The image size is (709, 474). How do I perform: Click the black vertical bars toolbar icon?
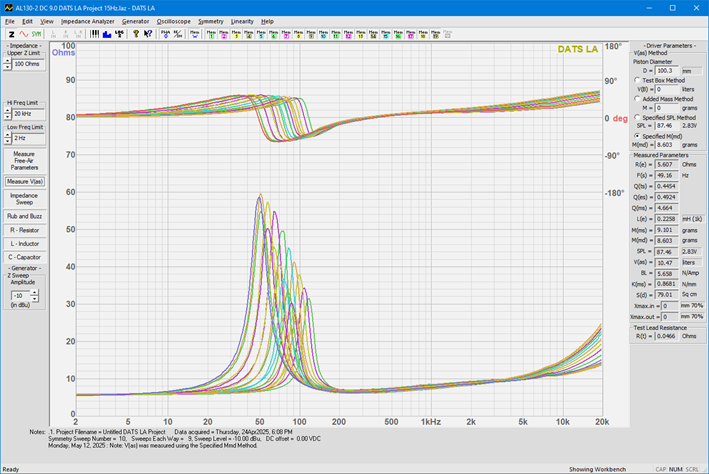pos(95,34)
